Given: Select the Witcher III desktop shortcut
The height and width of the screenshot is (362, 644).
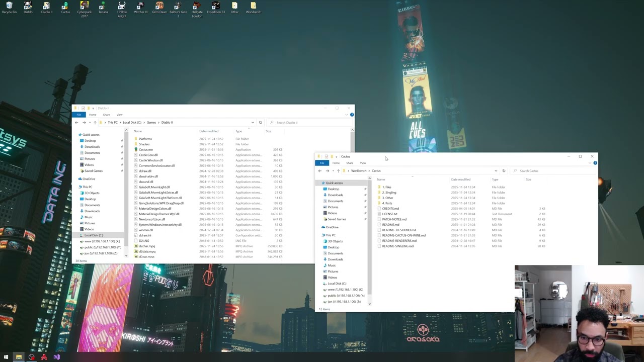Looking at the screenshot, I should [140, 8].
